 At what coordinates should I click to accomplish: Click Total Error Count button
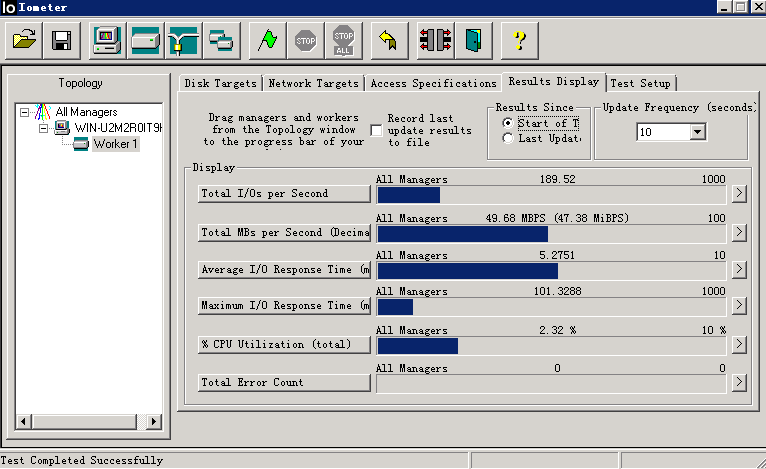pos(284,382)
